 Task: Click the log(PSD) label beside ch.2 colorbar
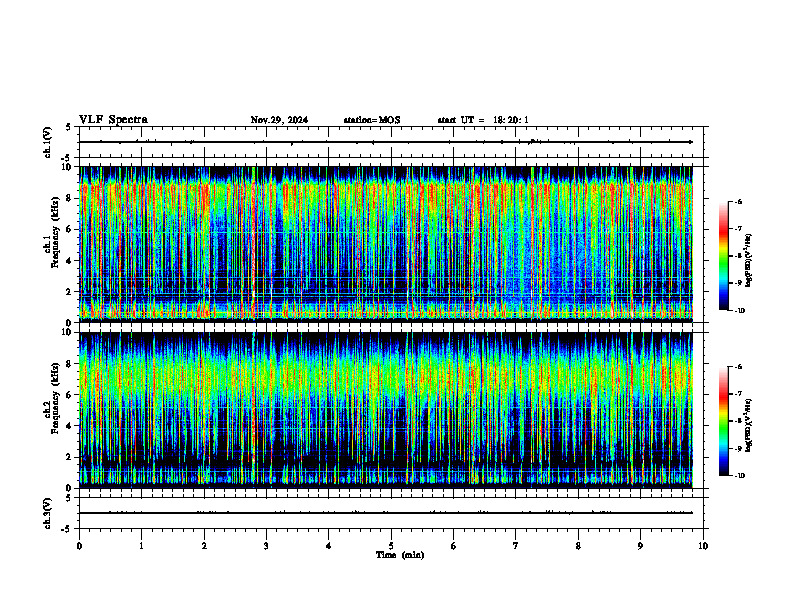click(748, 425)
